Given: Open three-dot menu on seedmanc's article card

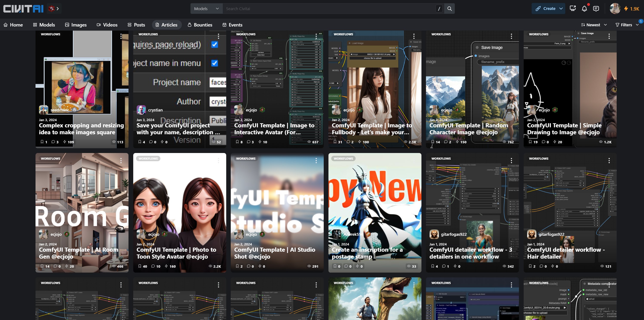Looking at the screenshot, I should click(121, 36).
